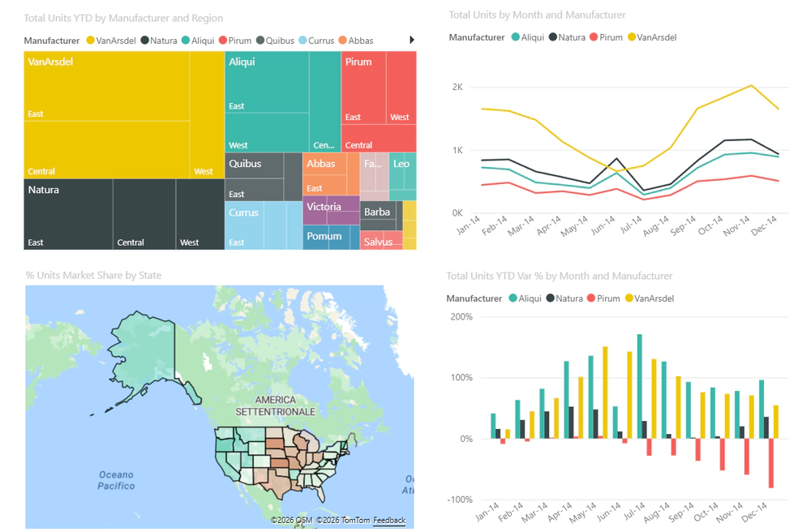Click Dec-14 axis label on the line chart
The image size is (811, 532).
[x=764, y=225]
